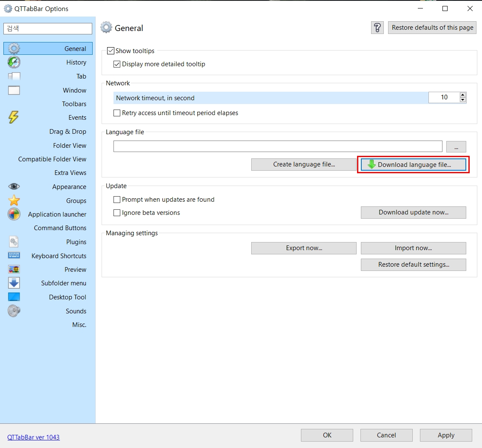Click the Cancel button
This screenshot has height=448, width=482.
(x=386, y=435)
